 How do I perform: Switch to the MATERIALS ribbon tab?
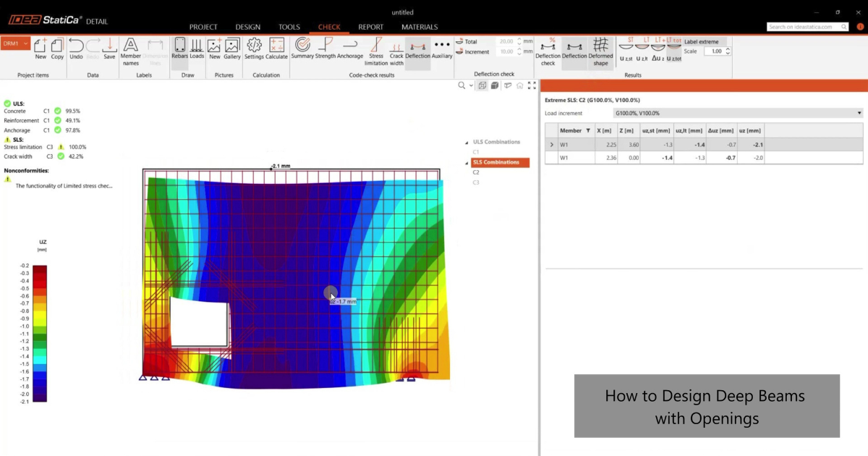(420, 27)
